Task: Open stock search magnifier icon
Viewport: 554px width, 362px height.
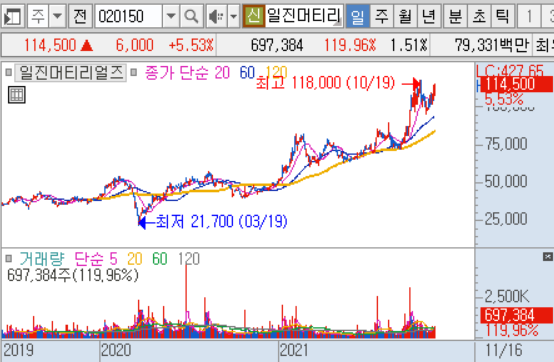Action: [x=191, y=16]
